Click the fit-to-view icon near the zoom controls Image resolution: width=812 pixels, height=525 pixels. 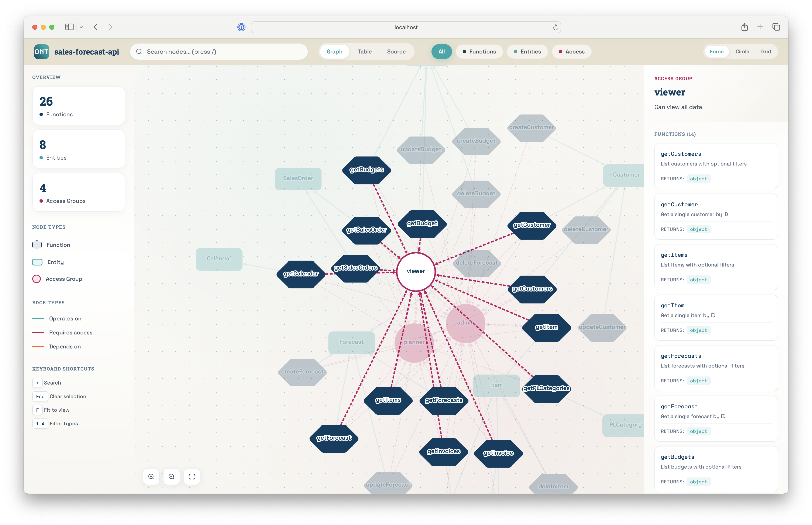point(192,476)
